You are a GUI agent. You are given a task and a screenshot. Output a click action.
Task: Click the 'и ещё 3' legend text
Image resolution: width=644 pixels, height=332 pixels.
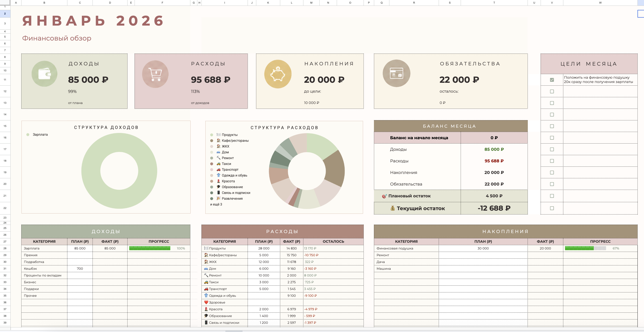(x=216, y=204)
